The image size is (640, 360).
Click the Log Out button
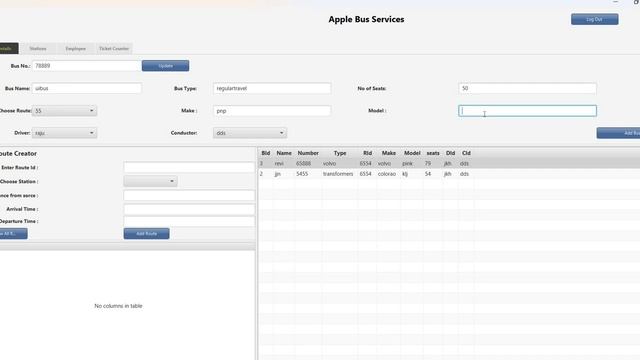coord(594,19)
